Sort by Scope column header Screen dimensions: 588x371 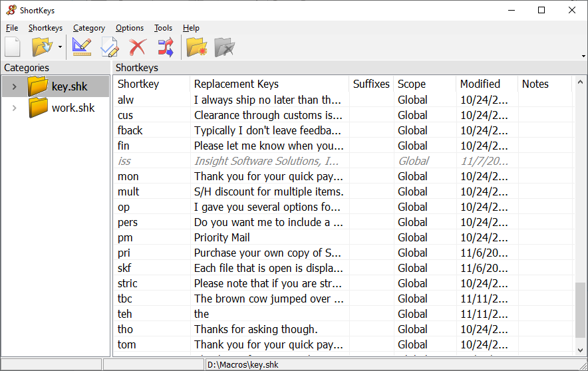coord(425,84)
